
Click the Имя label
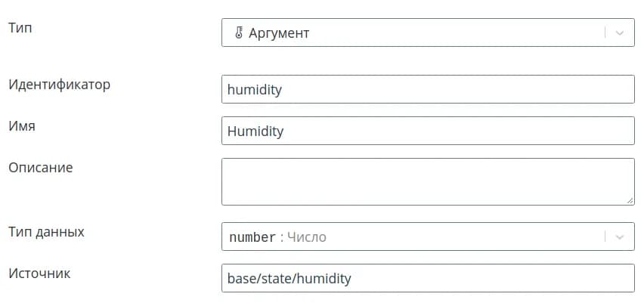coord(22,125)
